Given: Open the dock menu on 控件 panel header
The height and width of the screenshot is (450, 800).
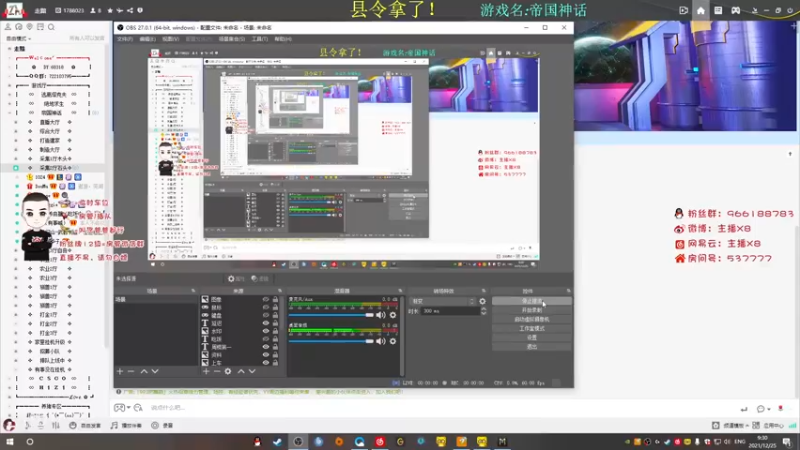Looking at the screenshot, I should coord(568,291).
